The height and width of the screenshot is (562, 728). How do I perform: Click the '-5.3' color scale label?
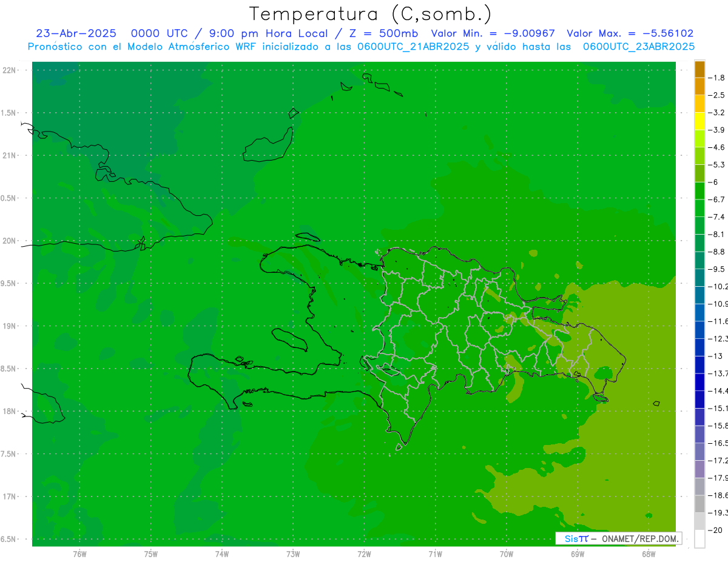[x=716, y=165]
